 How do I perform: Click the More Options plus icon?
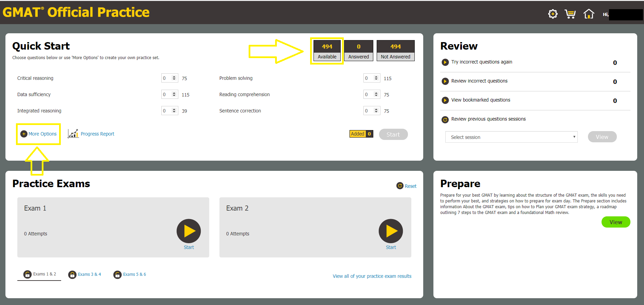click(x=24, y=134)
